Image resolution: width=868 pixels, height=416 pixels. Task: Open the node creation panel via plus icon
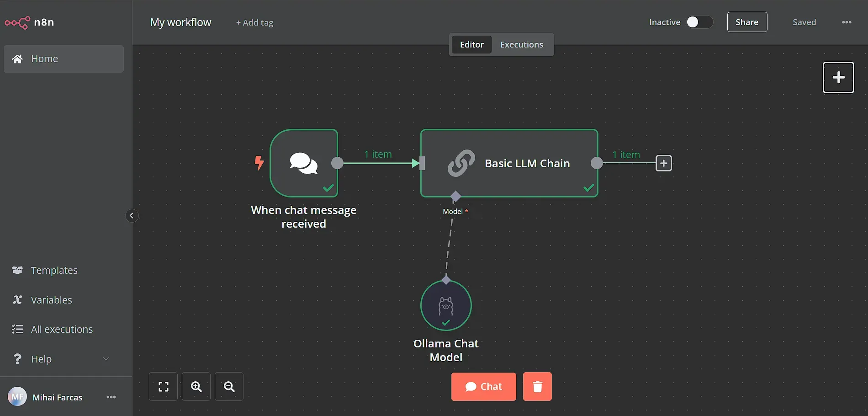click(838, 77)
